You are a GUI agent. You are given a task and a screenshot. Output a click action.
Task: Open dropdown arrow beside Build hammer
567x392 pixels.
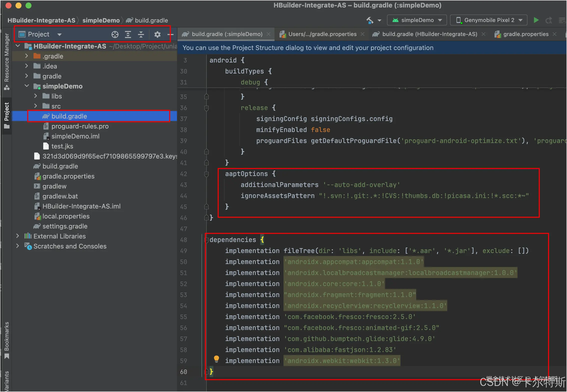[379, 20]
